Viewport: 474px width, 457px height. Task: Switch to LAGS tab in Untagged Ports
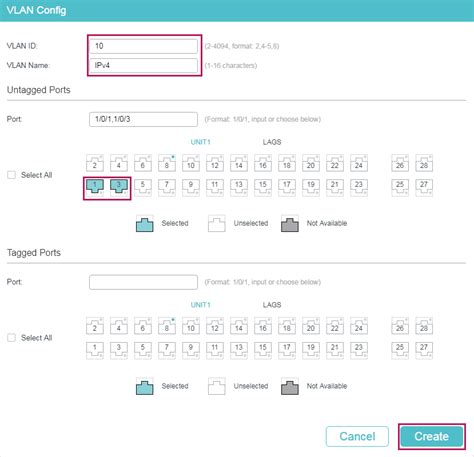pyautogui.click(x=272, y=142)
